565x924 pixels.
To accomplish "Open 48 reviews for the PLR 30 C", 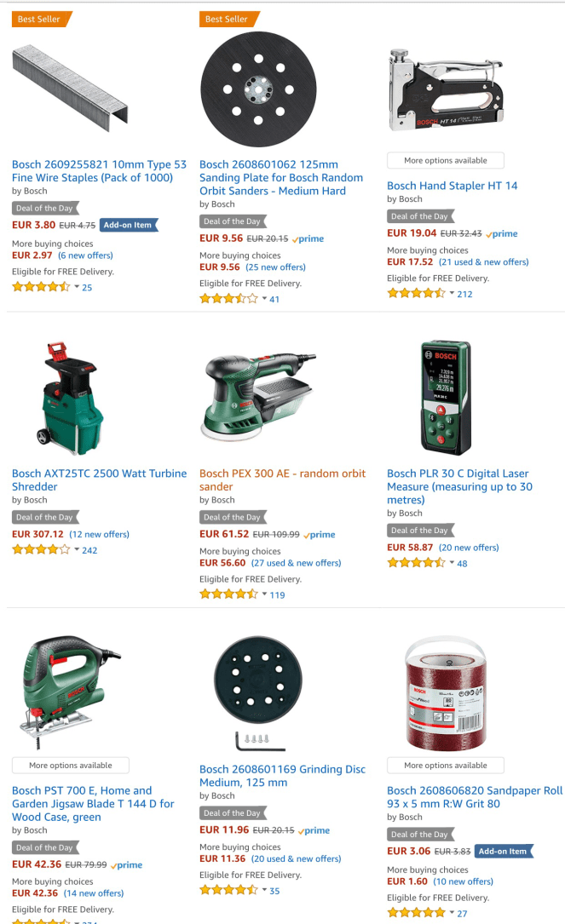I will point(463,564).
